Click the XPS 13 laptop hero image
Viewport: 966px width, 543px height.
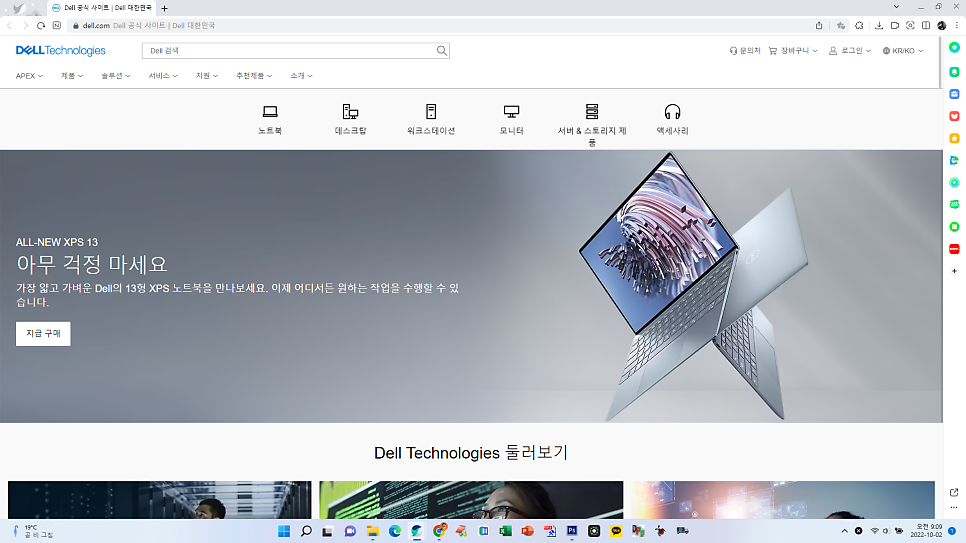pyautogui.click(x=693, y=287)
